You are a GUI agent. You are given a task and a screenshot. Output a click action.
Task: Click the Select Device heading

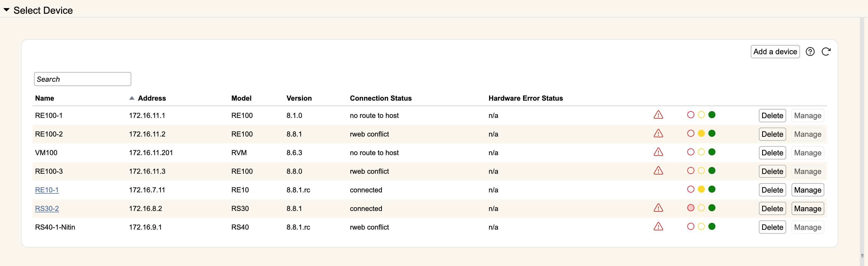43,11
